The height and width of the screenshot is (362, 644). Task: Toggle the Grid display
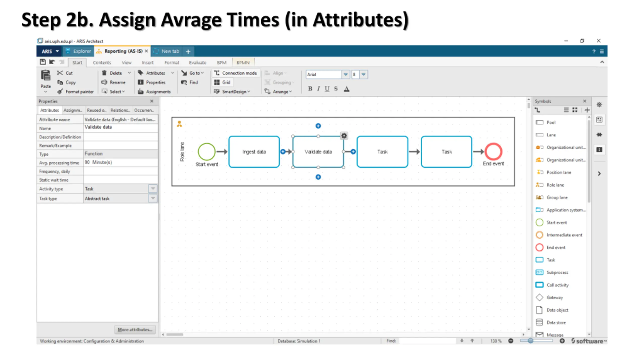click(223, 82)
